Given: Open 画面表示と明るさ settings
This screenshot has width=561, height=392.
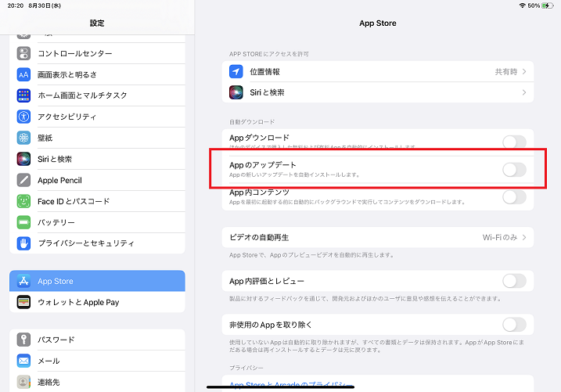Looking at the screenshot, I should coord(97,75).
